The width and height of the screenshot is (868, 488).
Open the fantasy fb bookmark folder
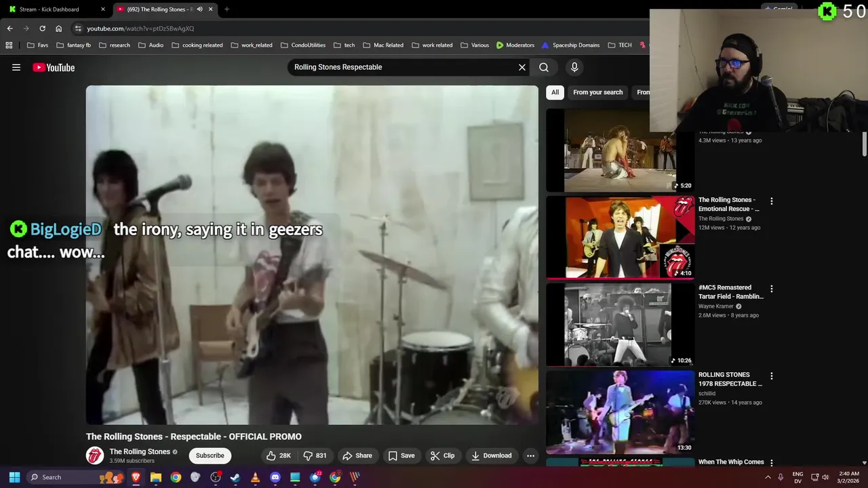pos(73,45)
